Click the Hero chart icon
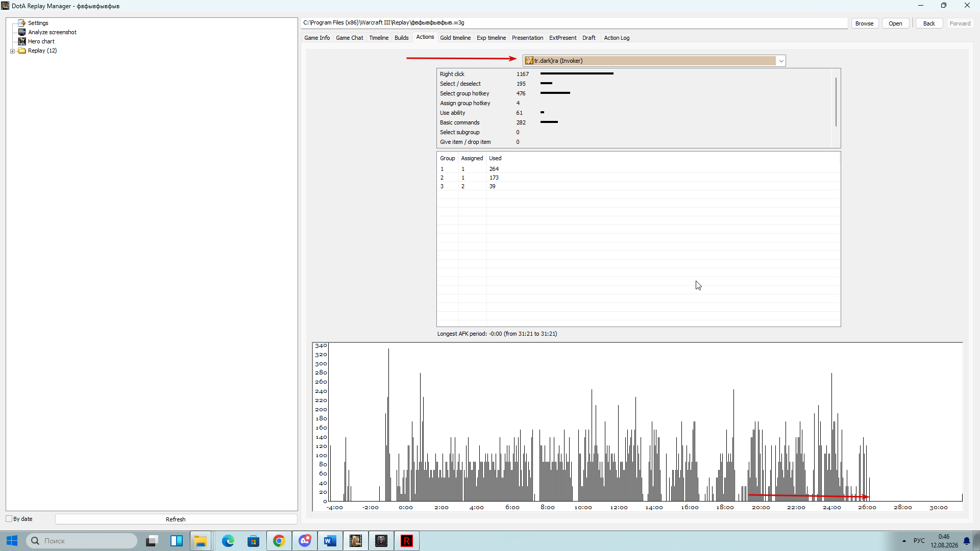The height and width of the screenshot is (551, 980). click(22, 41)
